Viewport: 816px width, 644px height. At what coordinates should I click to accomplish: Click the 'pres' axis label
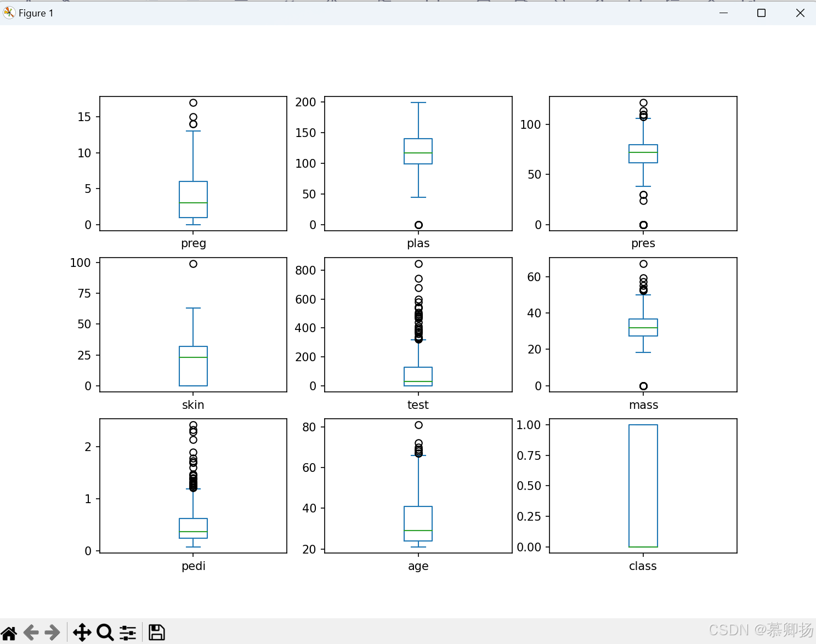coord(643,243)
